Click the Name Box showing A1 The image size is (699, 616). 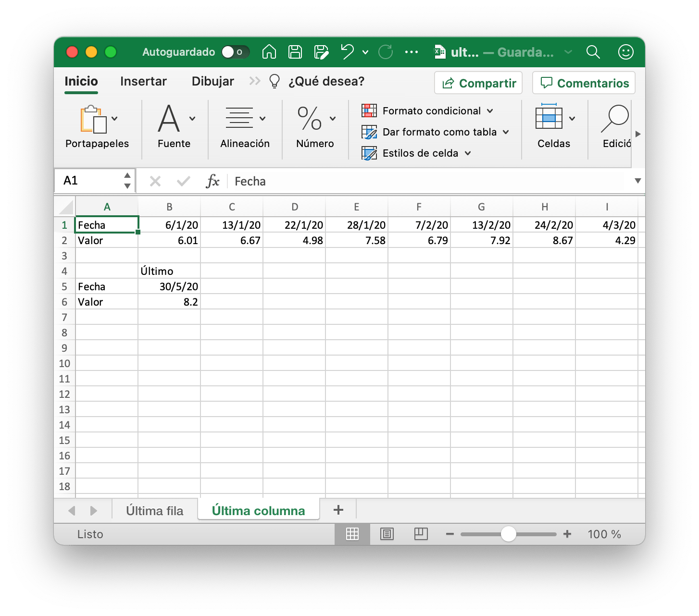click(x=95, y=181)
